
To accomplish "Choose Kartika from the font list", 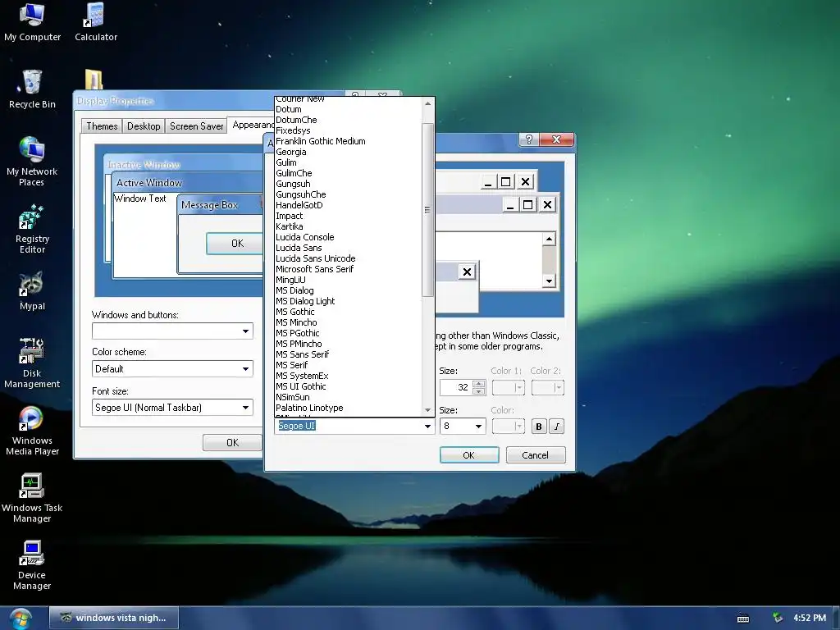I will tap(348, 226).
